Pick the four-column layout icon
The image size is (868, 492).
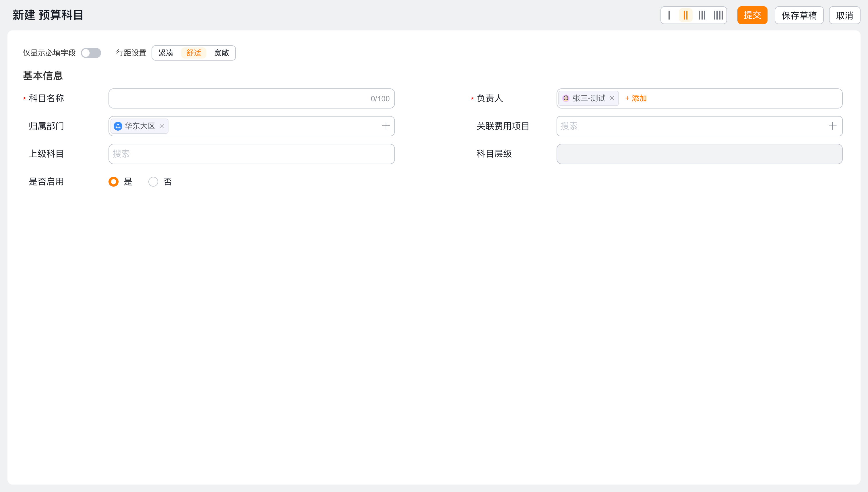tap(718, 15)
